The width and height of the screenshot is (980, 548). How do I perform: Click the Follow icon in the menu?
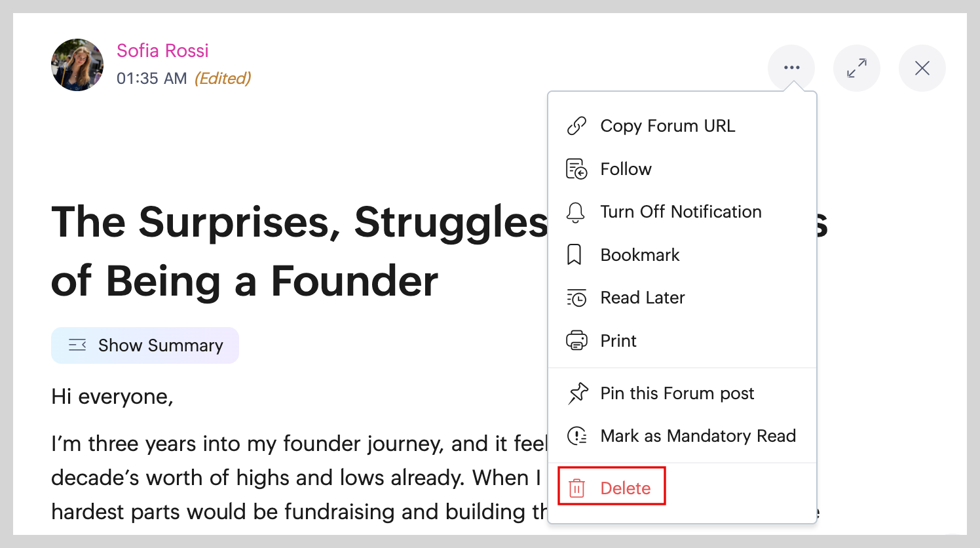point(576,169)
